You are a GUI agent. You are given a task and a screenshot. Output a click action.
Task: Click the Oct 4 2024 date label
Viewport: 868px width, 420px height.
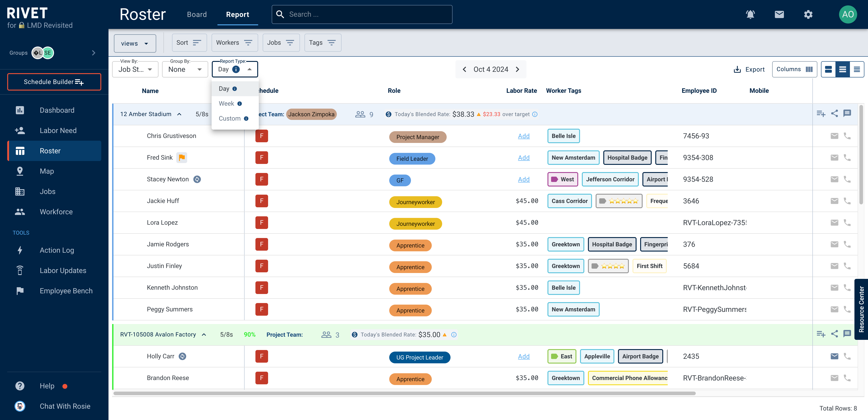point(491,69)
